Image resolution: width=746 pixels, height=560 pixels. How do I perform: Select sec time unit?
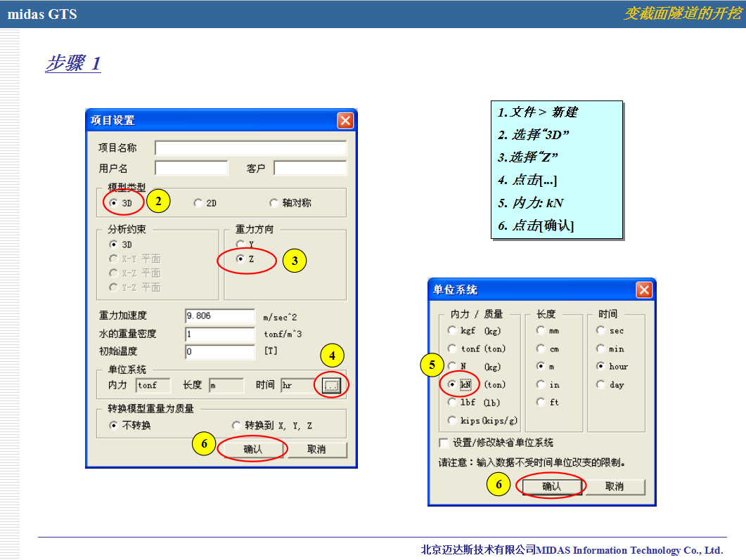600,330
